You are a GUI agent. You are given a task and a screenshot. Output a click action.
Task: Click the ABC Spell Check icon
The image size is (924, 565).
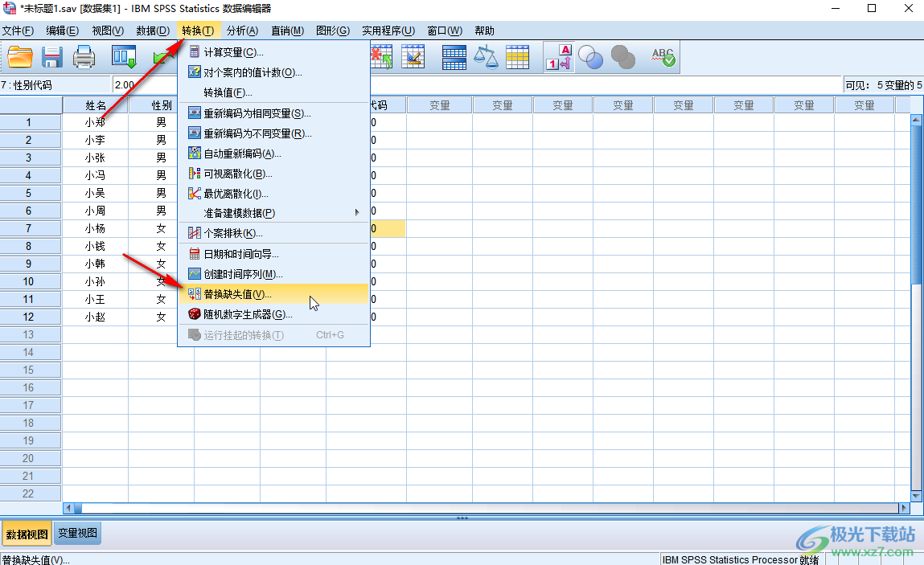point(663,57)
